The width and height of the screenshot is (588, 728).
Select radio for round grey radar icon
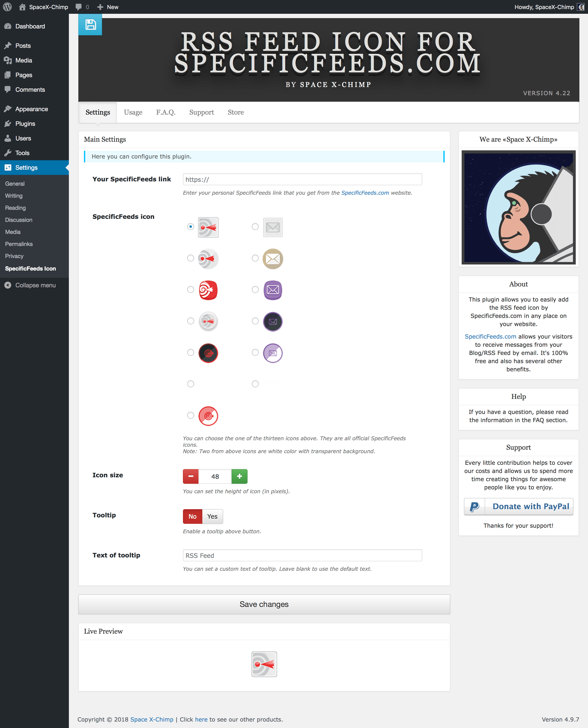pos(191,258)
